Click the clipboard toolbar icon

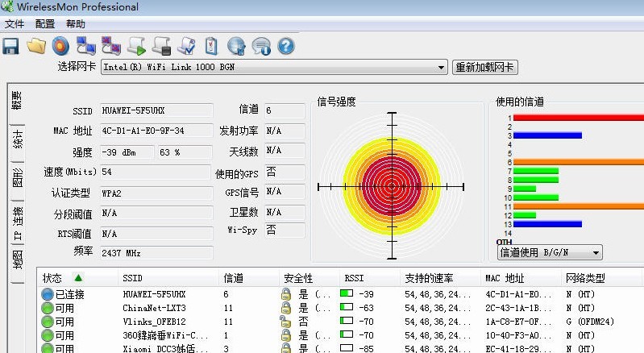point(211,46)
